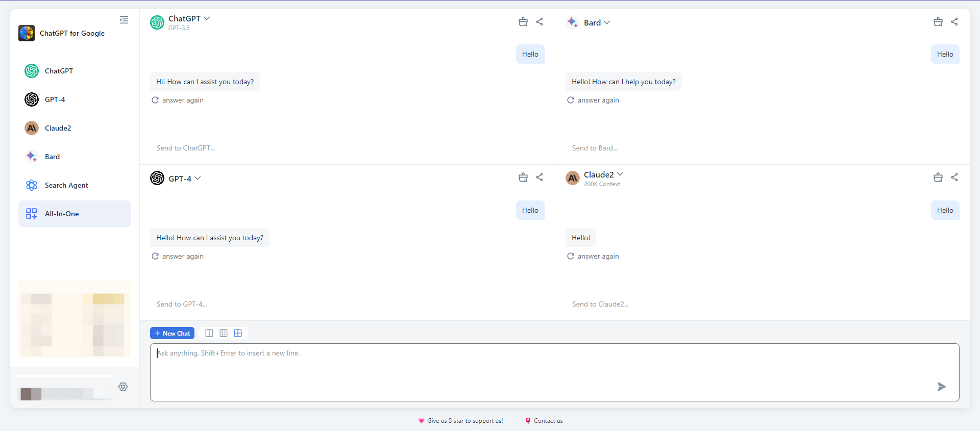Open Give us 5 star link
Screen dimensions: 980x431
tap(460, 421)
